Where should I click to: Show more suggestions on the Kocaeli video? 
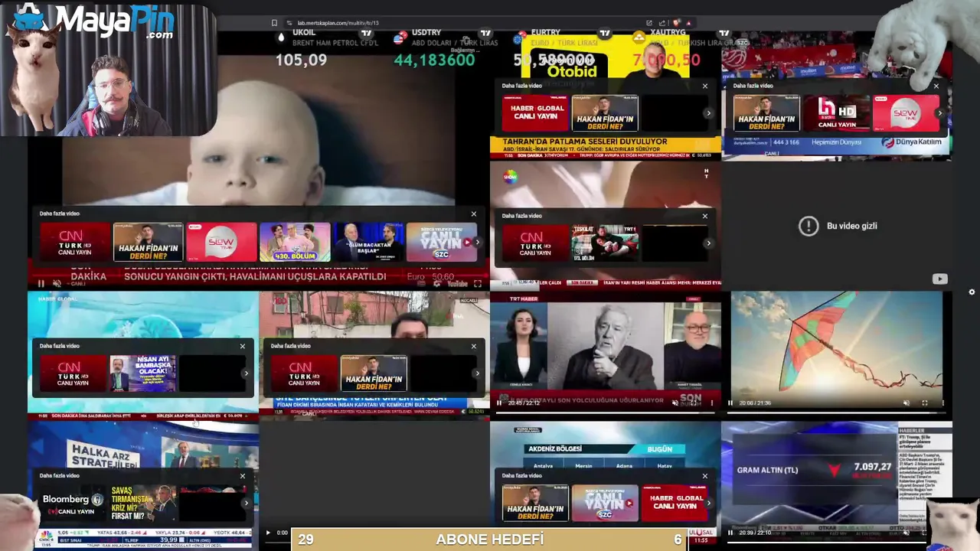[477, 373]
